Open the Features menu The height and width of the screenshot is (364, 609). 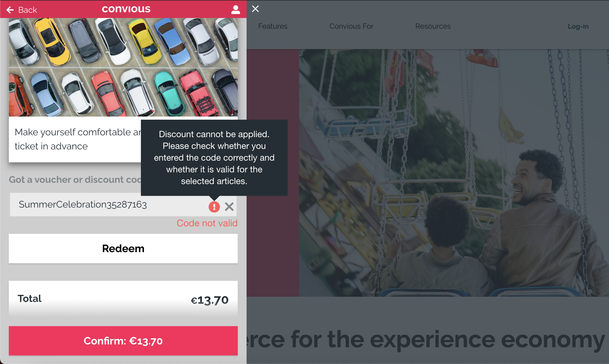pos(273,26)
